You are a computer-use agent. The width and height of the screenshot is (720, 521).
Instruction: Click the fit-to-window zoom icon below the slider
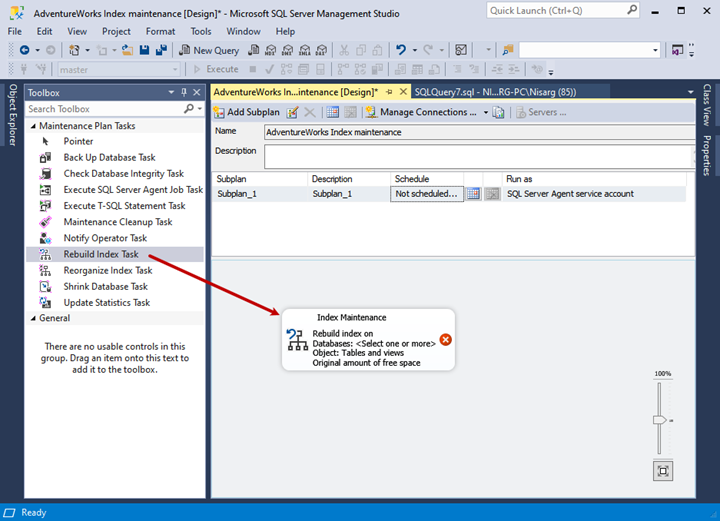pyautogui.click(x=663, y=471)
